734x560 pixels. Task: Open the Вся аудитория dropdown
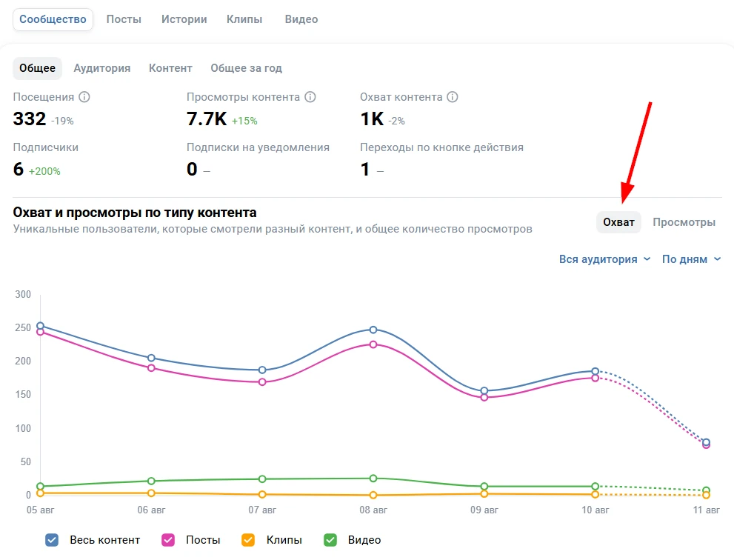tap(604, 259)
